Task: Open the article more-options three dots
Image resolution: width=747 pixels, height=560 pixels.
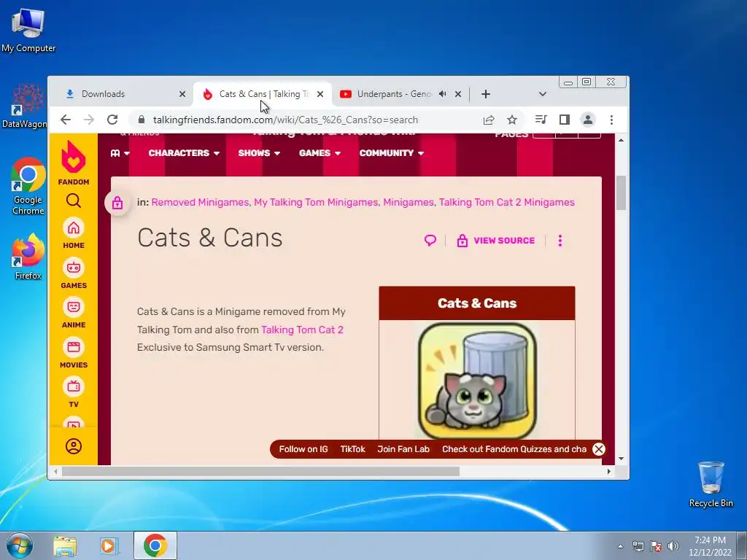Action: coord(560,241)
